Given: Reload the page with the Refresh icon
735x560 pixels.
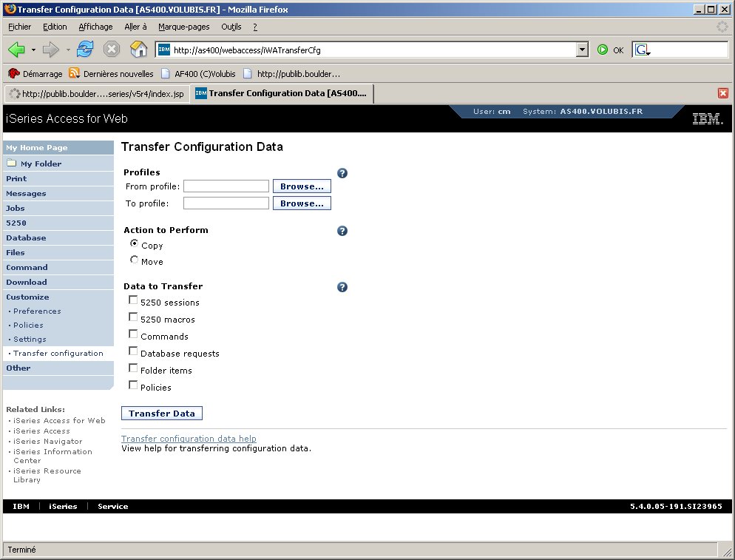Looking at the screenshot, I should pyautogui.click(x=85, y=50).
